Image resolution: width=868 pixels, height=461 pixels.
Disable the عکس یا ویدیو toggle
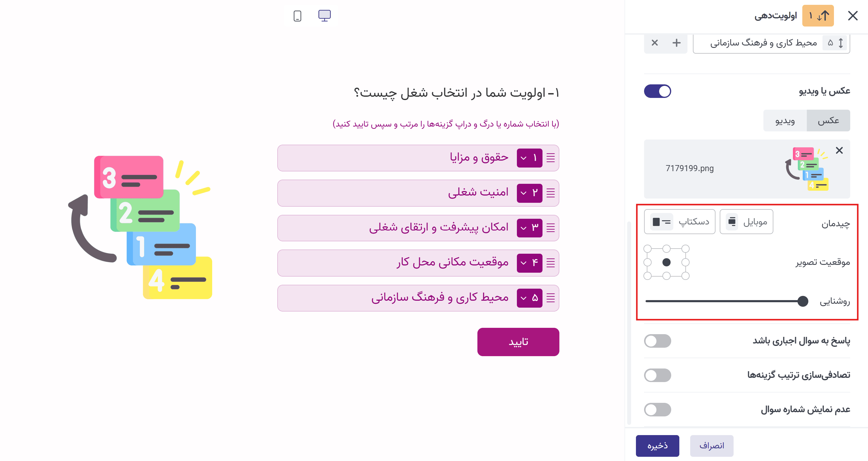(657, 91)
